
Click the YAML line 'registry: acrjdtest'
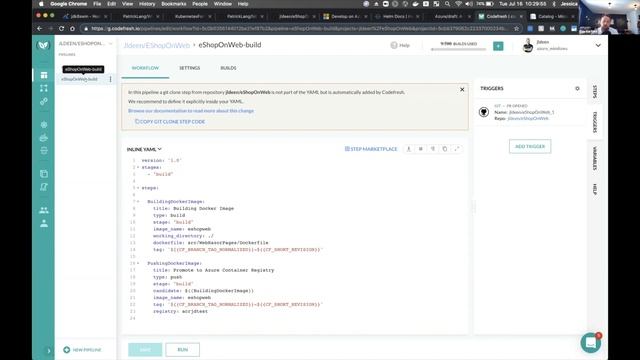[x=180, y=311]
